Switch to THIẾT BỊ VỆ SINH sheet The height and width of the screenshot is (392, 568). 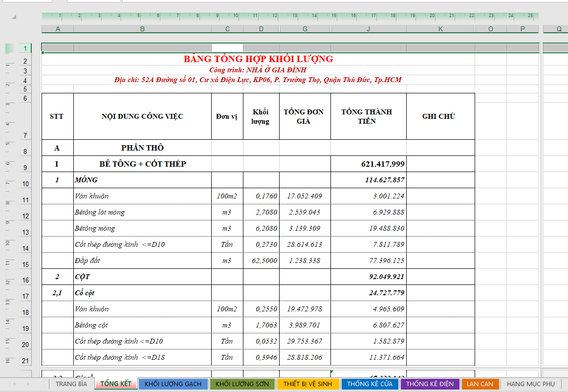[x=307, y=384]
